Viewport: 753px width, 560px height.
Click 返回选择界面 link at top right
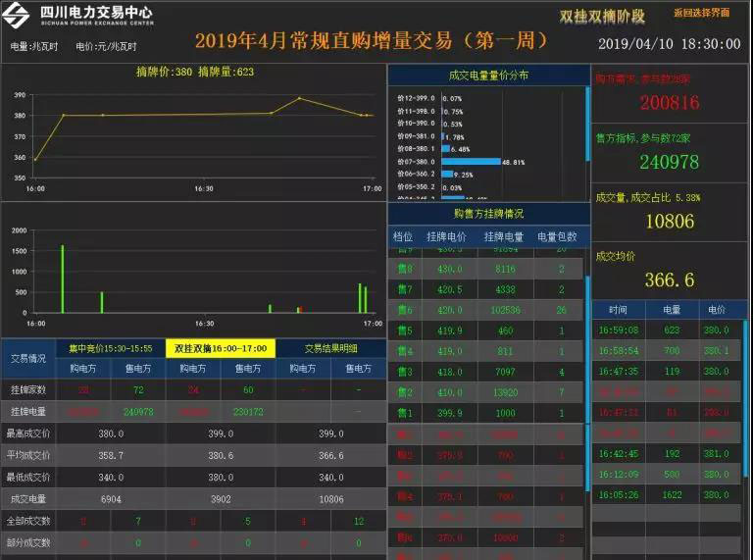click(701, 14)
